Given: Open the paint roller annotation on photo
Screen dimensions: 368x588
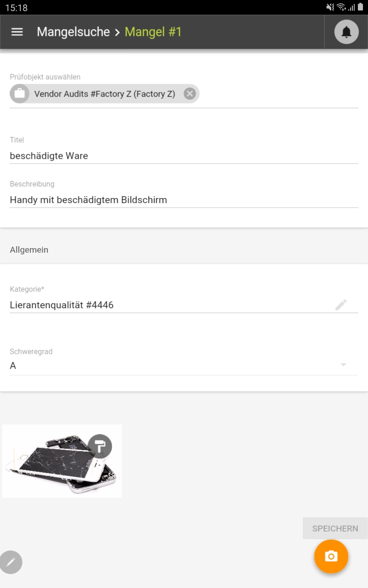Looking at the screenshot, I should pyautogui.click(x=100, y=446).
